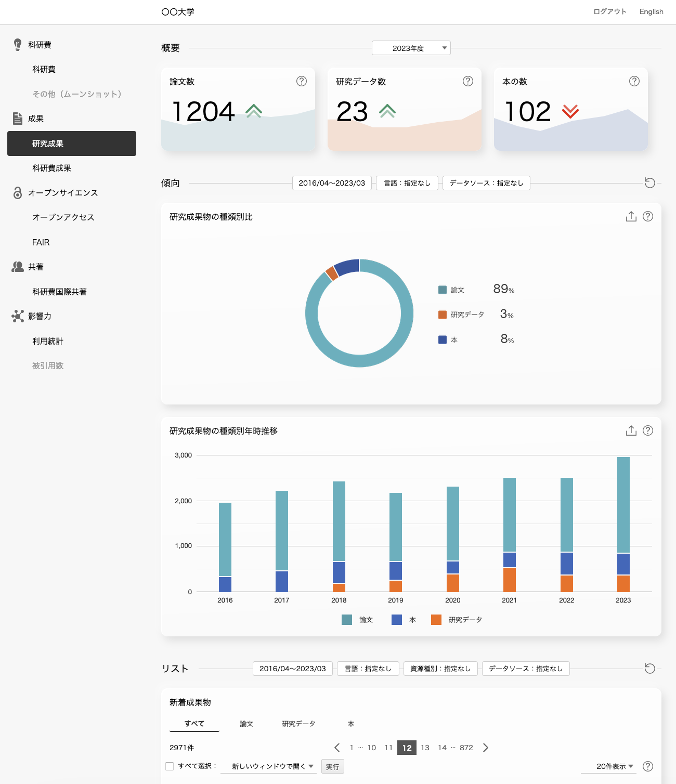Click the up trend arrow on 研究データ数
This screenshot has width=676, height=784.
[387, 111]
